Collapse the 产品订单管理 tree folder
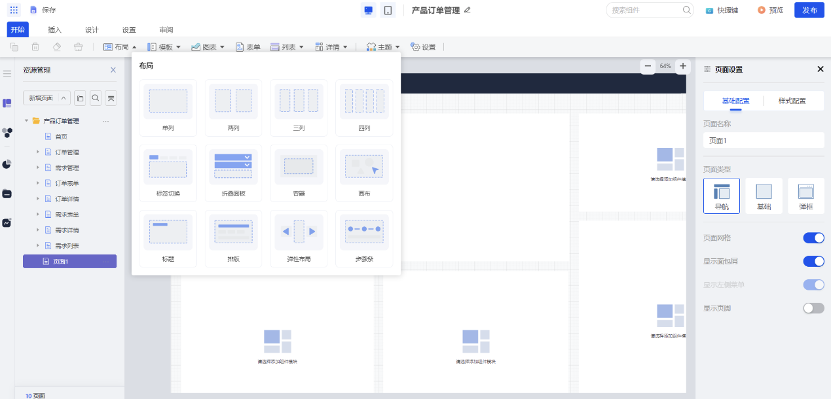Viewport: 832px width, 400px height. (27, 121)
